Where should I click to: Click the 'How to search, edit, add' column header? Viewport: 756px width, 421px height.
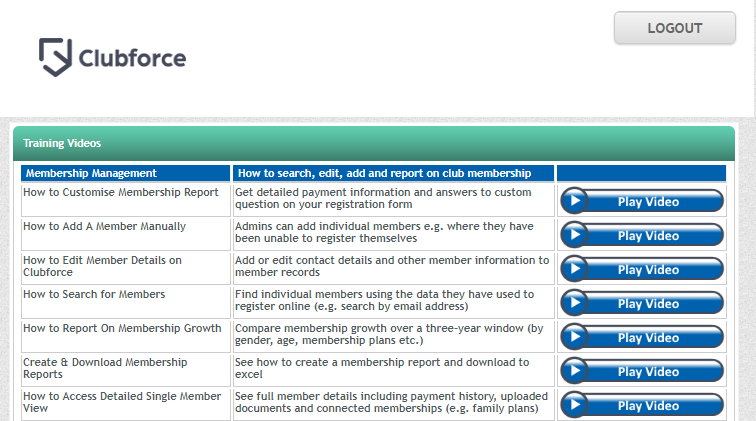coord(383,173)
